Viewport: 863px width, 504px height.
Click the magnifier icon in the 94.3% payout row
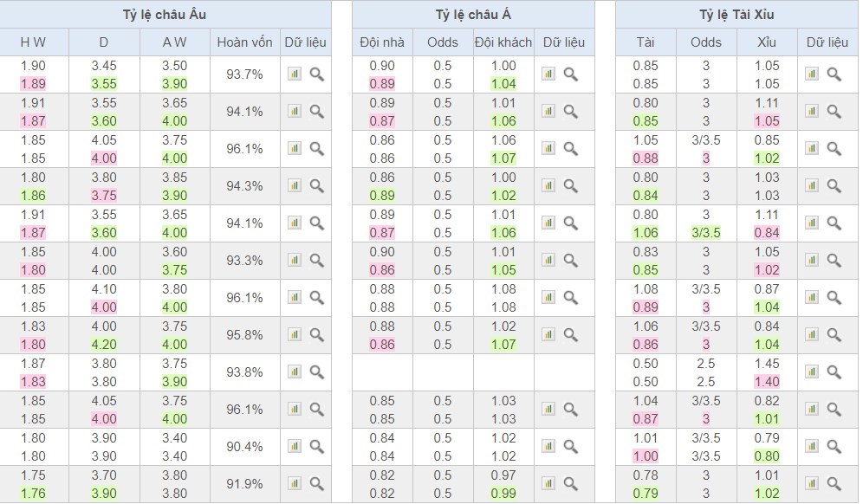(x=316, y=185)
